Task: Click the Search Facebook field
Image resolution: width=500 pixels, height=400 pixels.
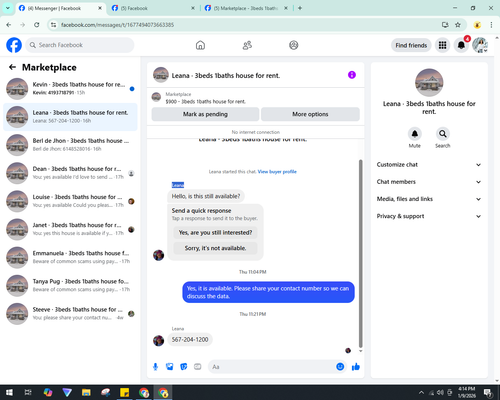Action: [80, 45]
